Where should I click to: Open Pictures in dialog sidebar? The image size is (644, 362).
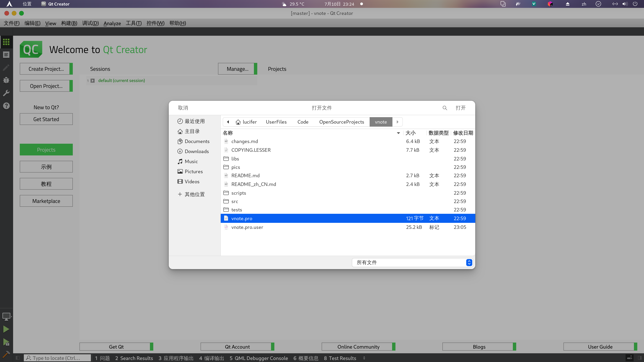190,171
